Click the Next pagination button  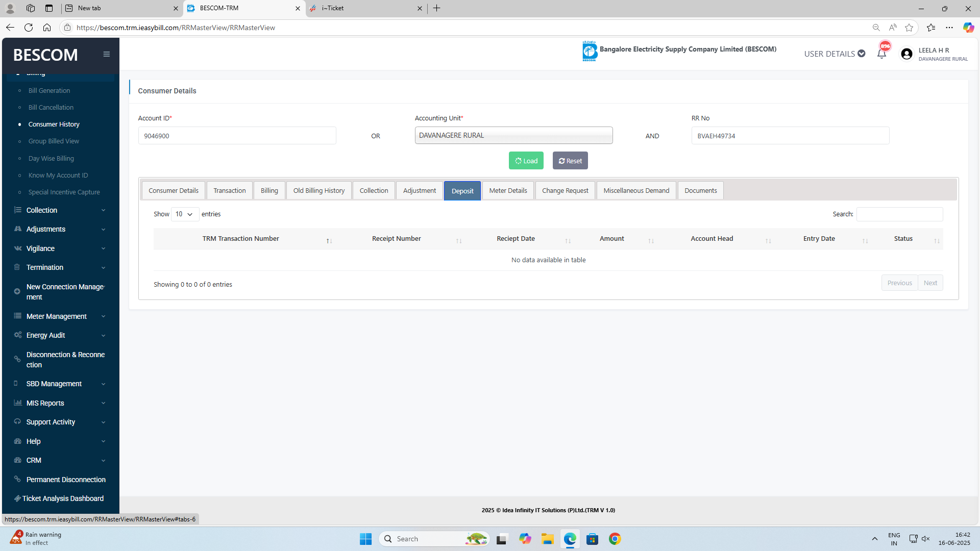click(930, 283)
